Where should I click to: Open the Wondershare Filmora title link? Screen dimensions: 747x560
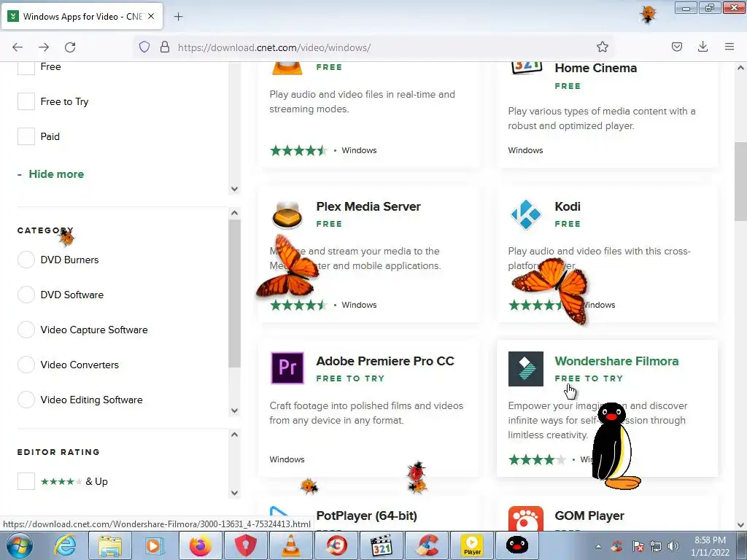pos(616,361)
